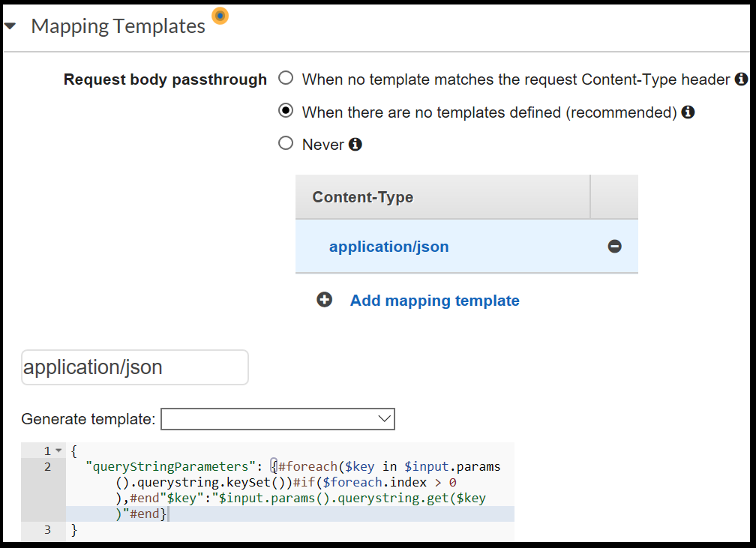Screen dimensions: 756x548
Task: Fold code block using line 1 arrow
Action: tap(58, 451)
